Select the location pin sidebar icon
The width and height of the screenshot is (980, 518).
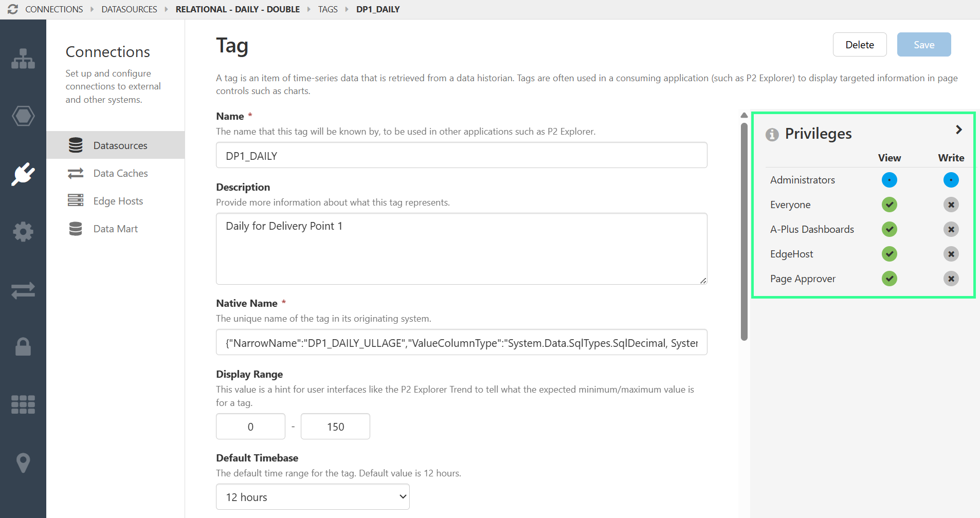pos(23,462)
